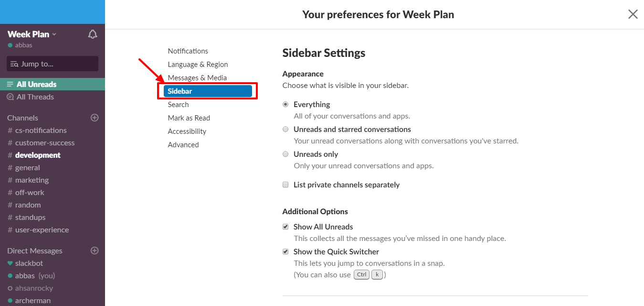644x306 pixels.
Task: Click the Ctrl key hint badge
Action: (x=361, y=274)
